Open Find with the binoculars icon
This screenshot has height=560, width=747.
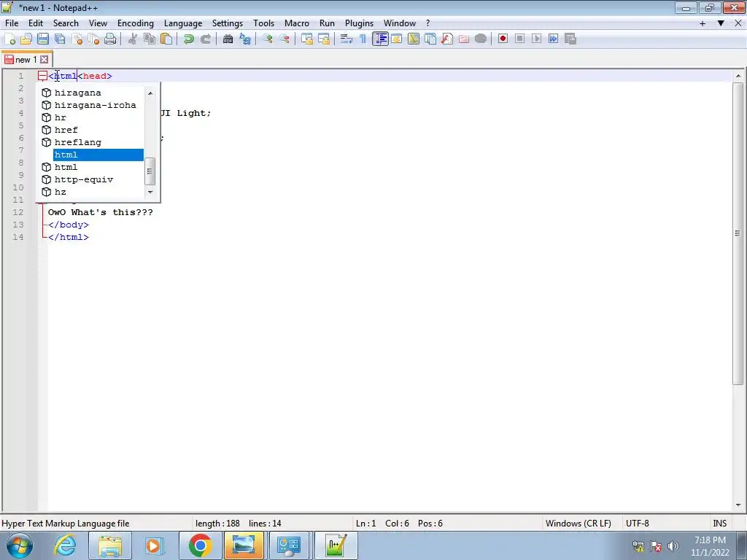[x=228, y=39]
